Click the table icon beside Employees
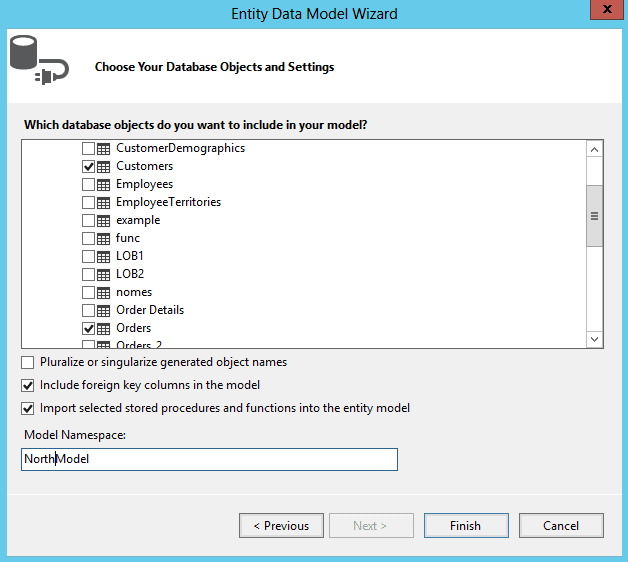 coord(104,184)
